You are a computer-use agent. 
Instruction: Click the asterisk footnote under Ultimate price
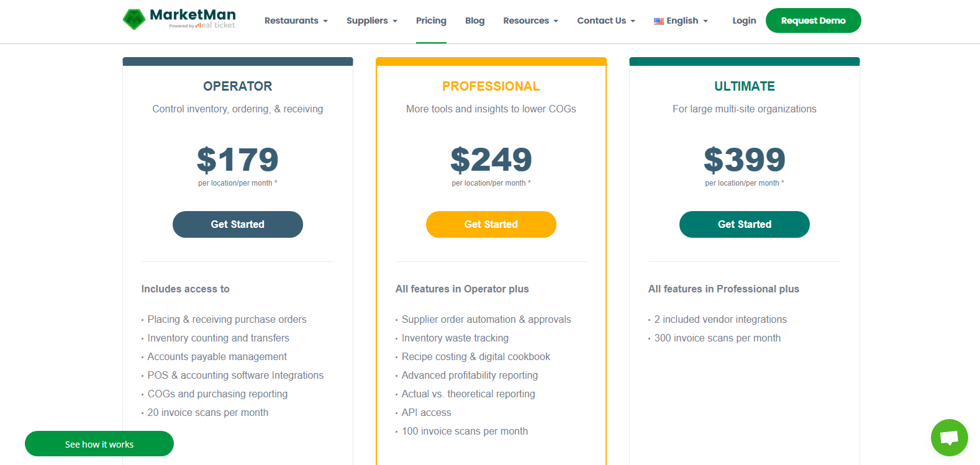point(783,183)
